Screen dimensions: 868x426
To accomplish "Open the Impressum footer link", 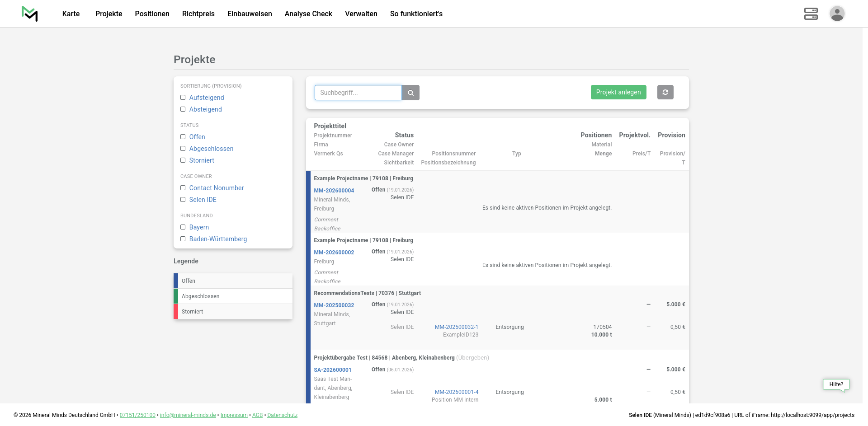I will 234,415.
